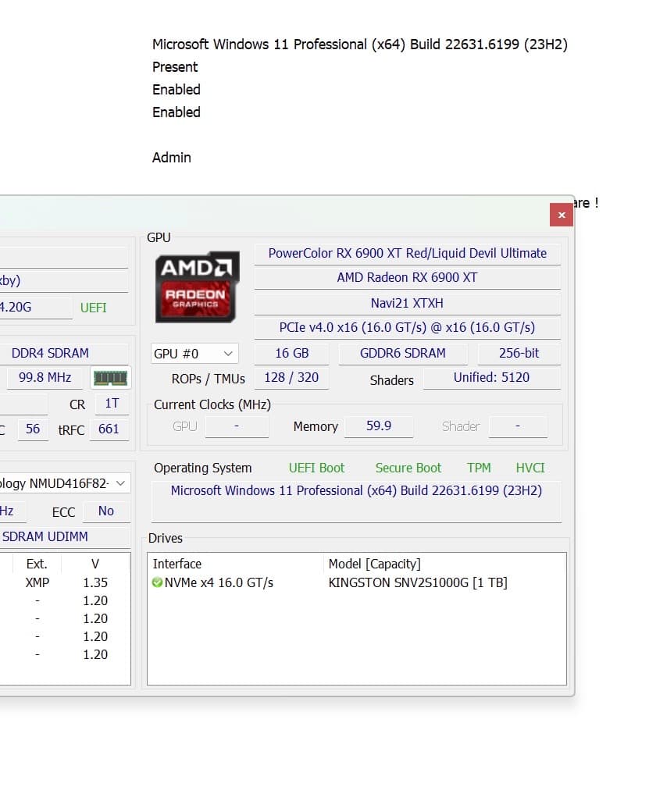Screen dimensions: 649x812
Task: Click the PowerColor RX 6900 XT name field
Action: [x=407, y=253]
